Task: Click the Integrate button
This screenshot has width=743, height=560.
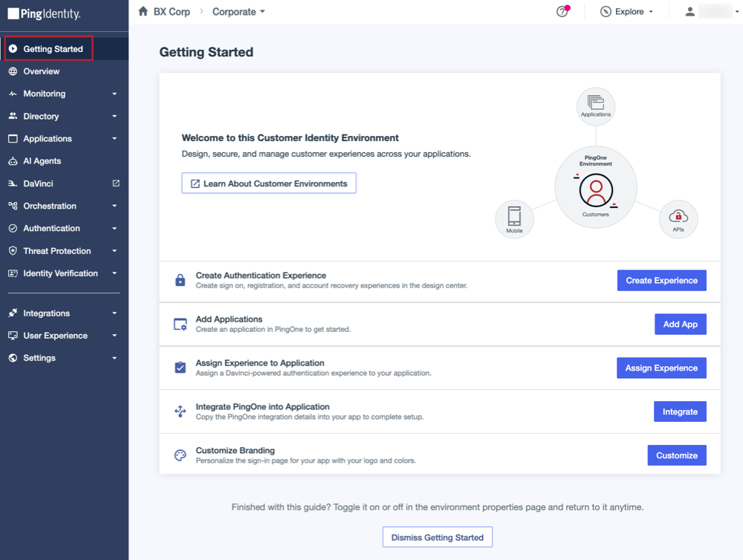Action: coord(680,411)
